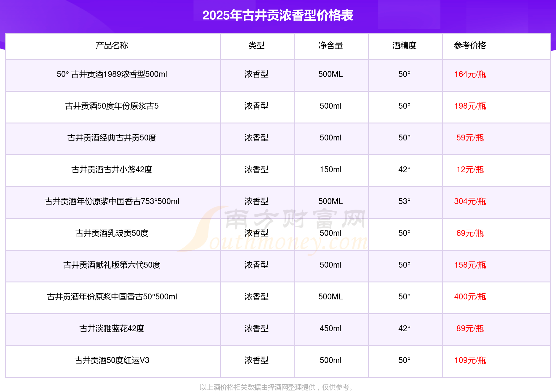This screenshot has height=392, width=556.
Task: Click product name "古井贡酒年份原浆中国香古753°500ml"
Action: pos(112,202)
